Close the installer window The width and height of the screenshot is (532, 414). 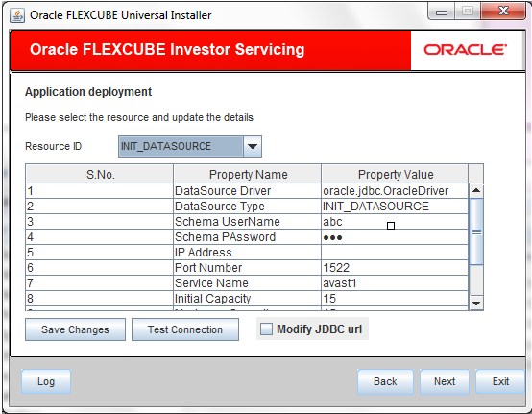[x=503, y=12]
